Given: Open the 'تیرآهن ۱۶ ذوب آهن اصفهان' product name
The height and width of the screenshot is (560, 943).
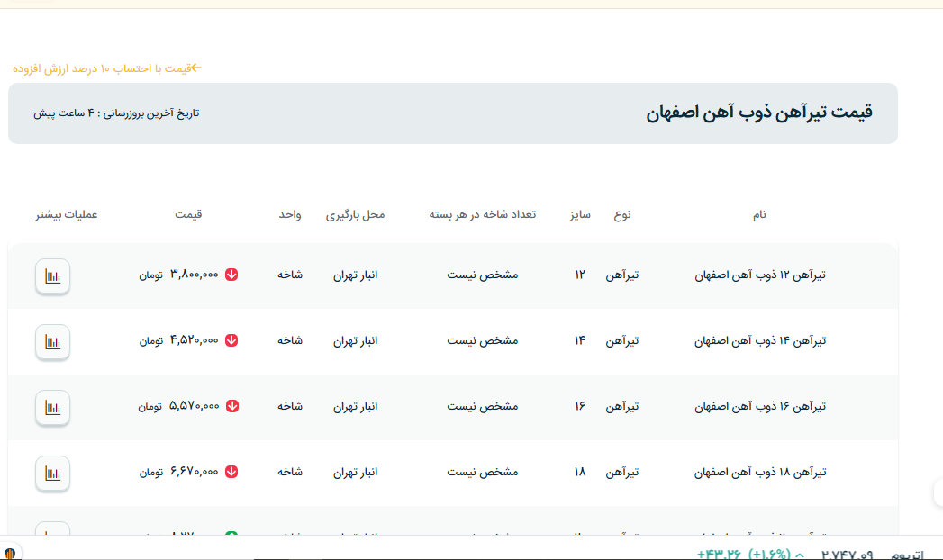Looking at the screenshot, I should 760,406.
